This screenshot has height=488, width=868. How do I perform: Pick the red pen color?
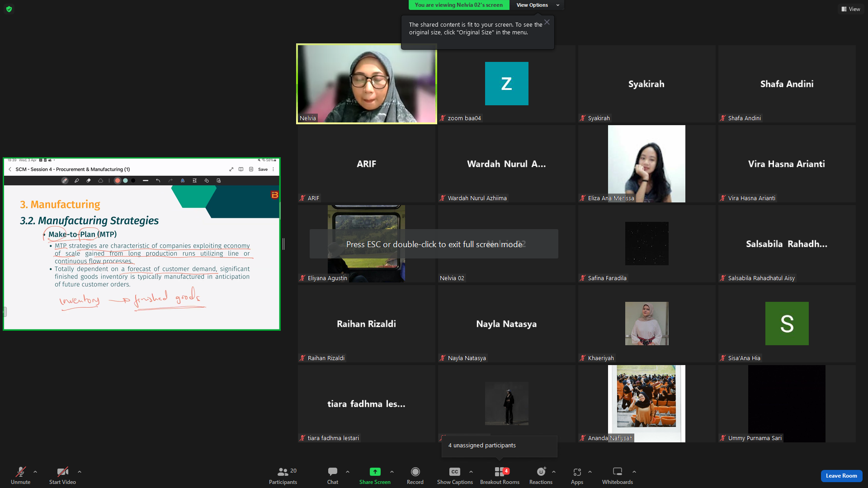[x=118, y=181]
